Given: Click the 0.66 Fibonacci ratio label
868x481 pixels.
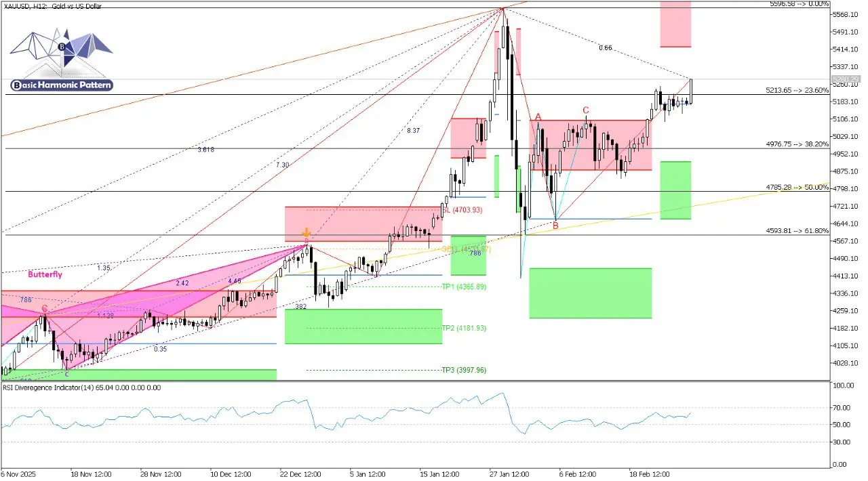Looking at the screenshot, I should coord(604,47).
